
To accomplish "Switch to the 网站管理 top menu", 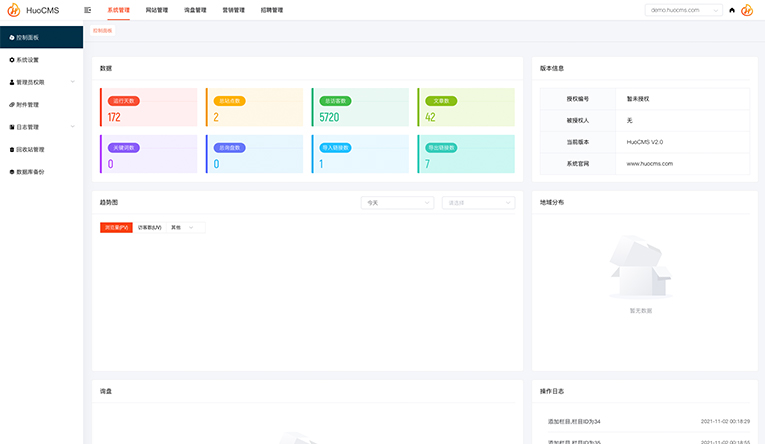I will (157, 10).
